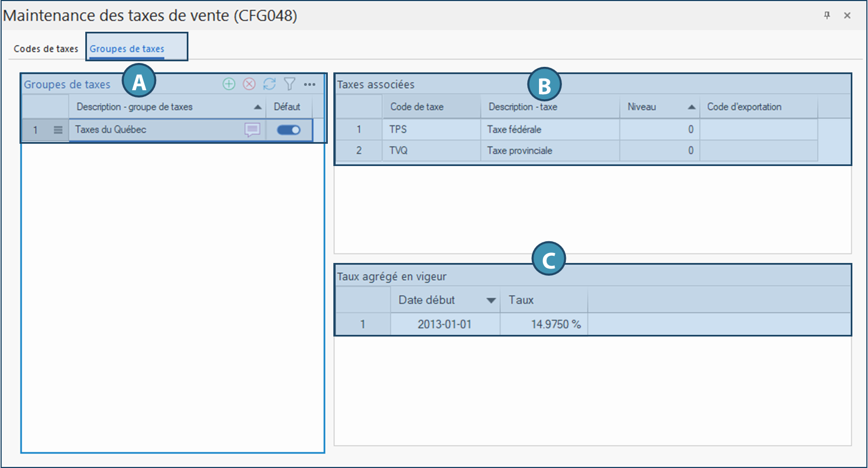This screenshot has width=868, height=468.
Task: Sort by Description - groupe de taxes column
Action: coord(167,107)
